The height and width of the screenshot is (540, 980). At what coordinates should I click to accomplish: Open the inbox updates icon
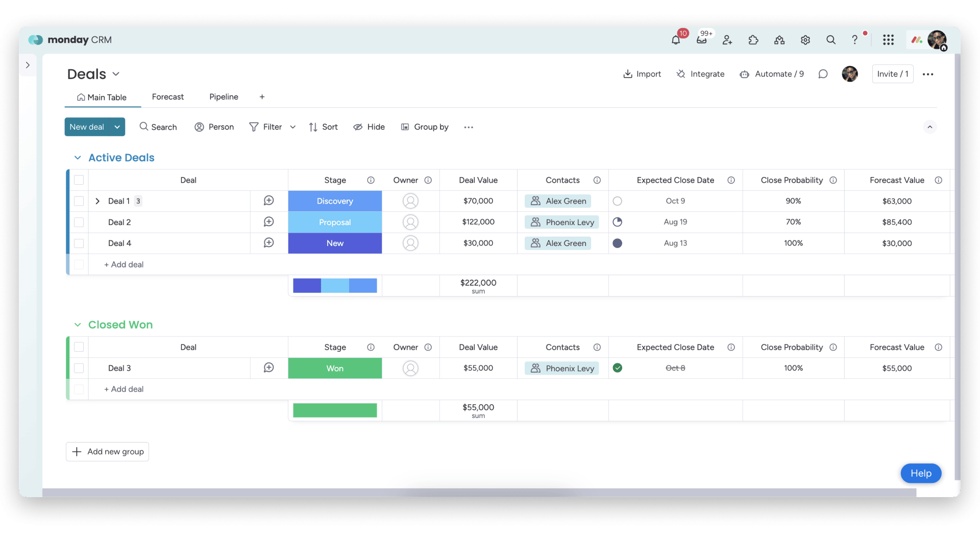click(702, 40)
